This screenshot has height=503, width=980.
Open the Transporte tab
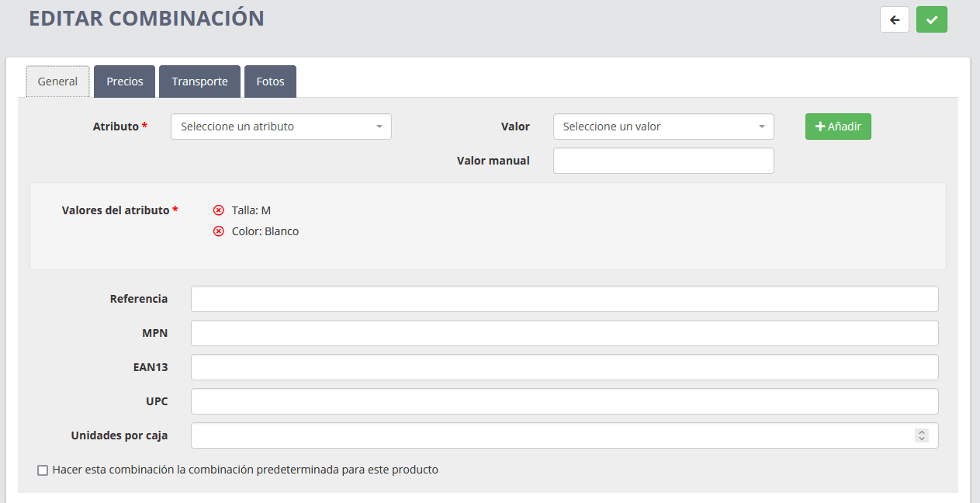coord(199,82)
